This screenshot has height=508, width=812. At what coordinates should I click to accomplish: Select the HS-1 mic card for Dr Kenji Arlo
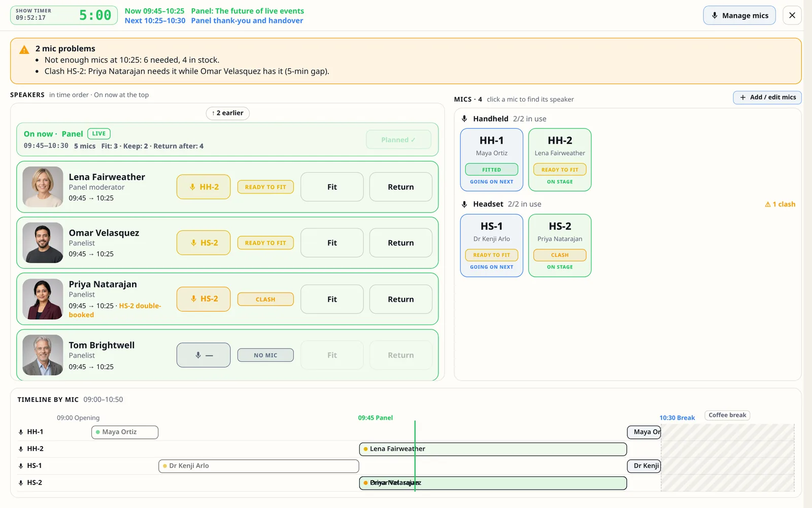(x=491, y=245)
